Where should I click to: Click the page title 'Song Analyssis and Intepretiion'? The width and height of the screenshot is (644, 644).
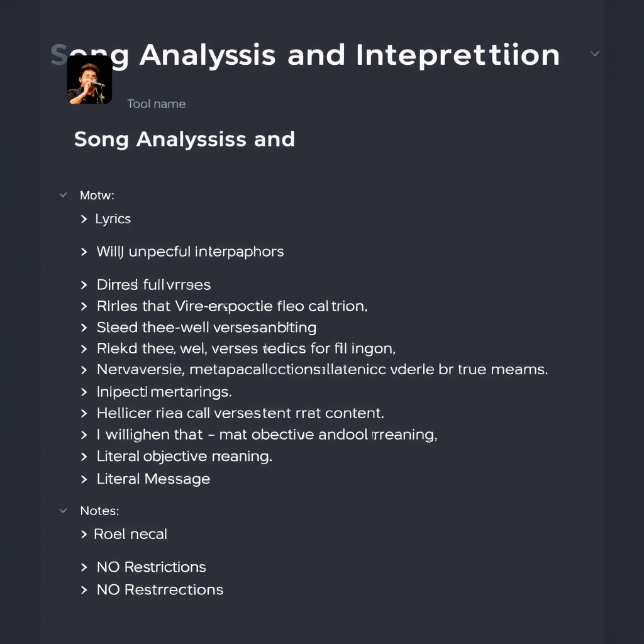(304, 55)
